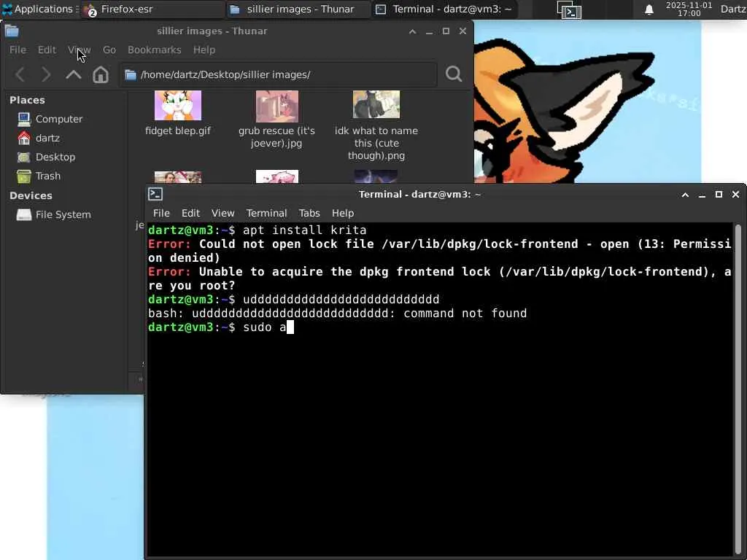This screenshot has width=747, height=560.
Task: Select idk what to name this thumbnail
Action: [x=376, y=104]
